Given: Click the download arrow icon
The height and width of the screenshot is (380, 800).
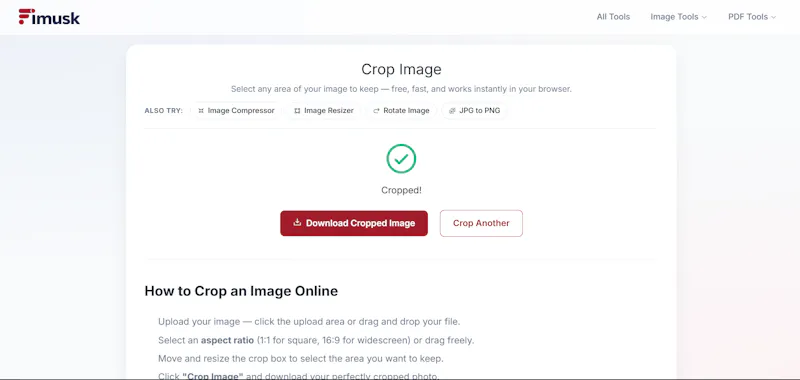Looking at the screenshot, I should (x=297, y=222).
